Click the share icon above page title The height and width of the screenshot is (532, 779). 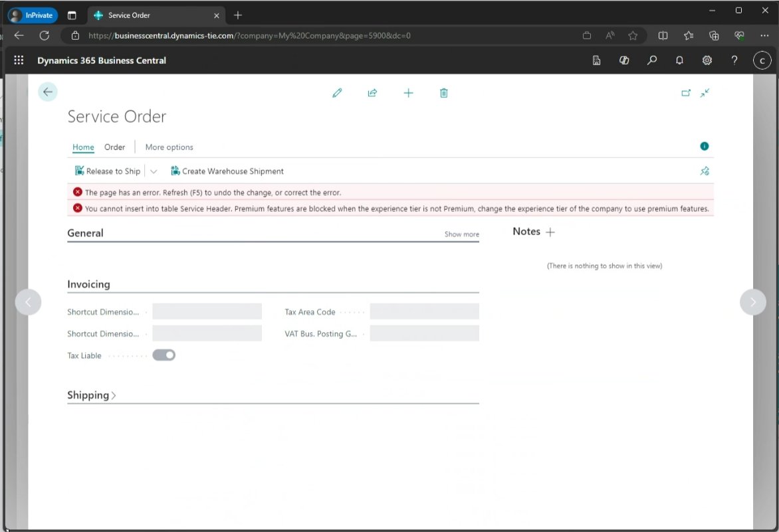pyautogui.click(x=373, y=93)
